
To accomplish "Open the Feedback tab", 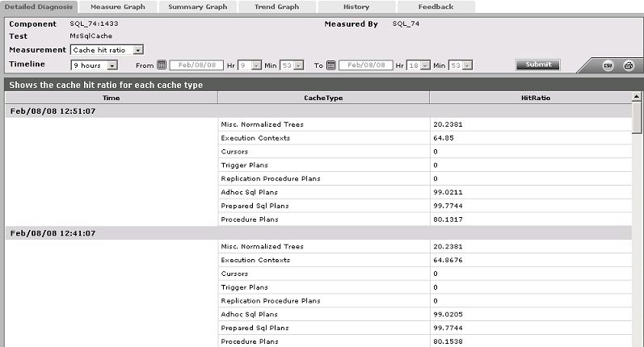I will point(436,6).
